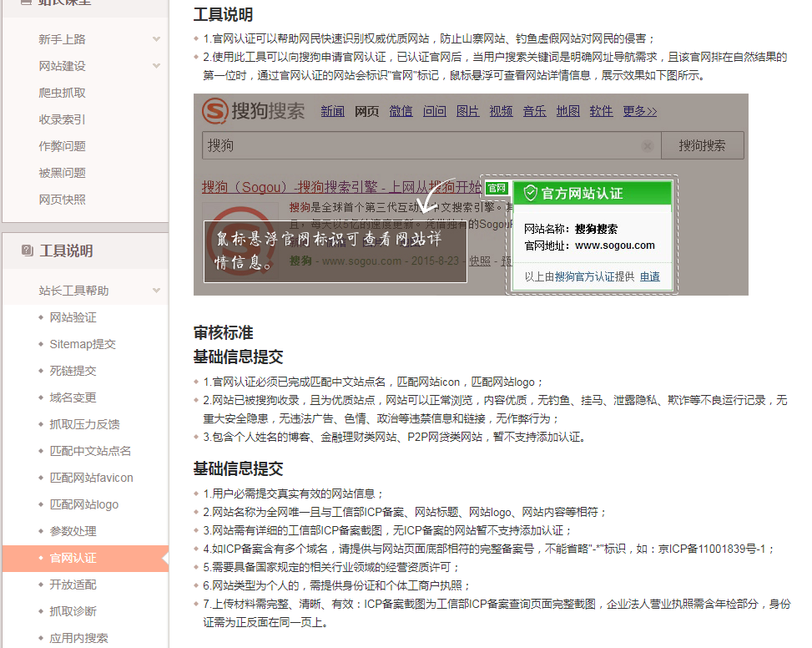Open the 网站建设 sidebar item

click(62, 66)
